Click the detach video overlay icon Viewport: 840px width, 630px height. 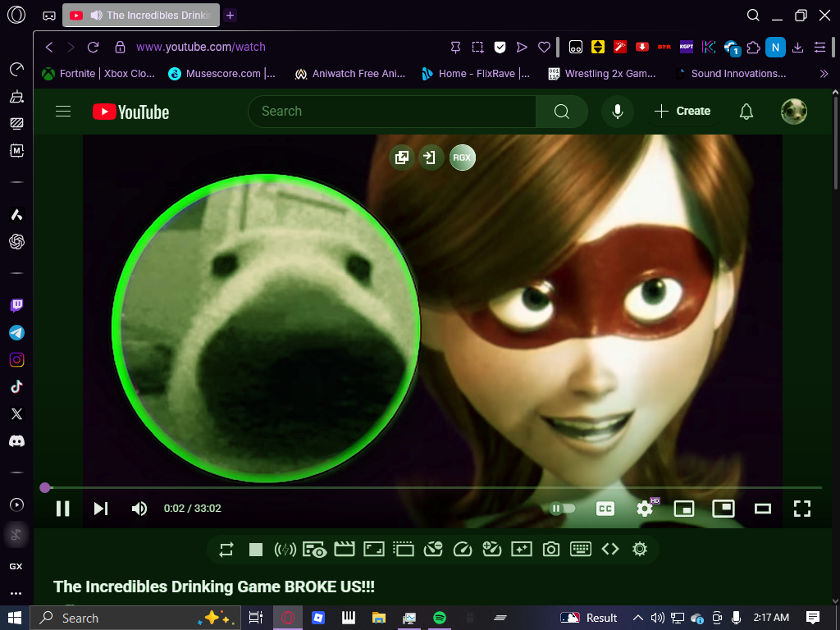coord(402,157)
